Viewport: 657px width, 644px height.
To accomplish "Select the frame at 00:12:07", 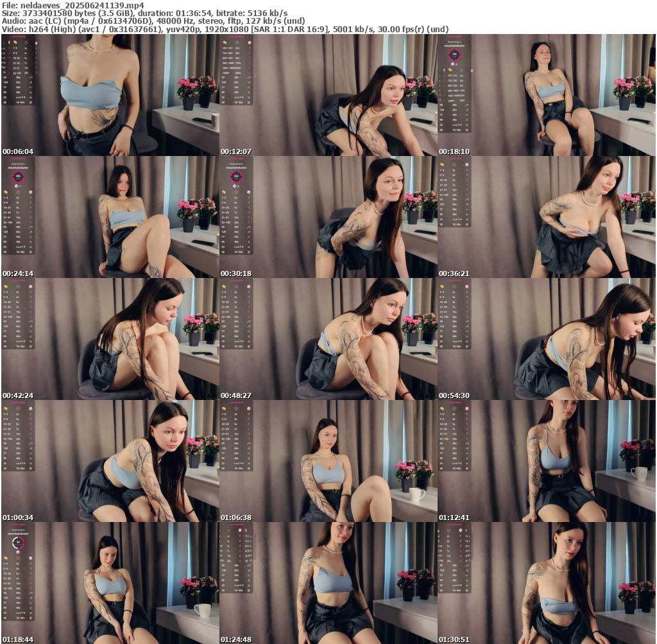I will [x=328, y=95].
